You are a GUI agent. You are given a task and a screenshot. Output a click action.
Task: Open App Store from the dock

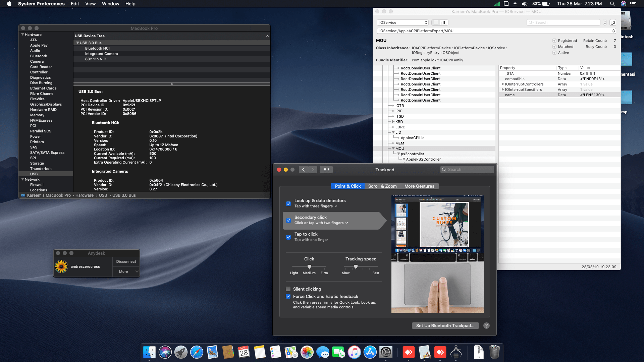coord(370,352)
